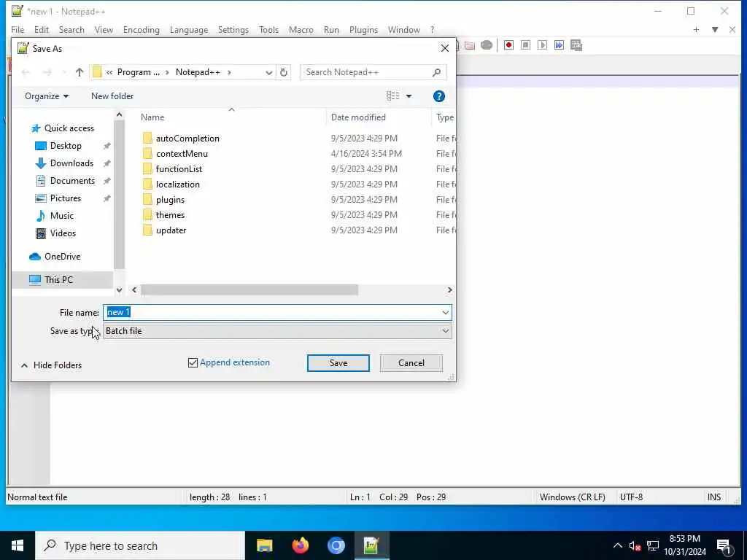Image resolution: width=747 pixels, height=560 pixels.
Task: Open Documents from the sidebar
Action: (x=72, y=181)
